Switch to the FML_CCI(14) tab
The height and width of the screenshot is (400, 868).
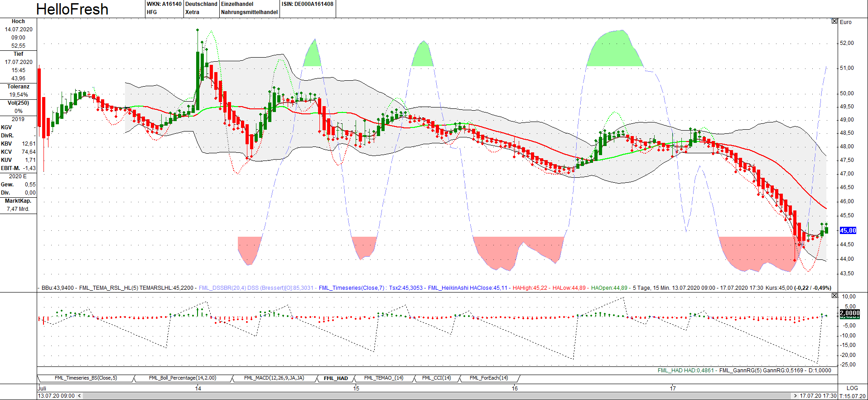point(436,378)
